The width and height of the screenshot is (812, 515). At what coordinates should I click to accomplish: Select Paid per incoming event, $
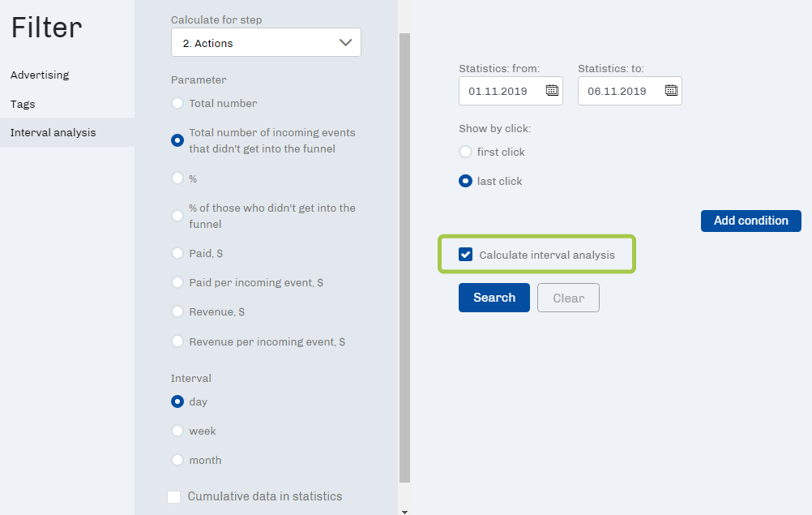click(x=177, y=282)
